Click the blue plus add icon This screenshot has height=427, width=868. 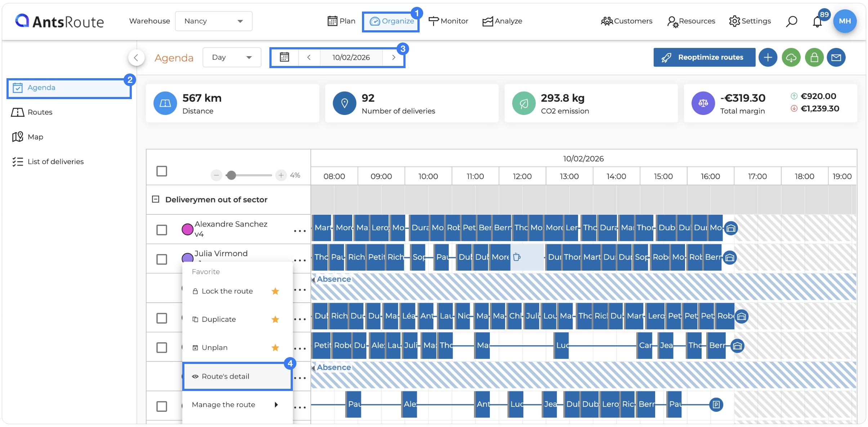tap(768, 57)
